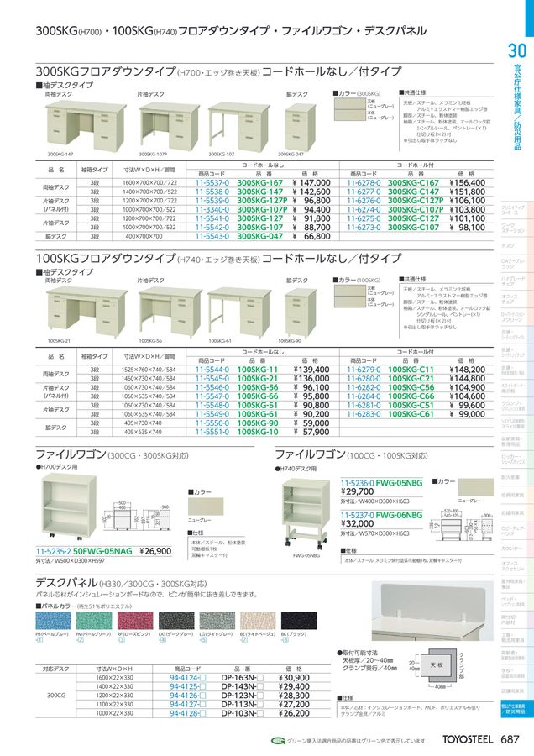534x756 pixels.
Task: Open desk panel code 94-4124
Action: tap(187, 677)
